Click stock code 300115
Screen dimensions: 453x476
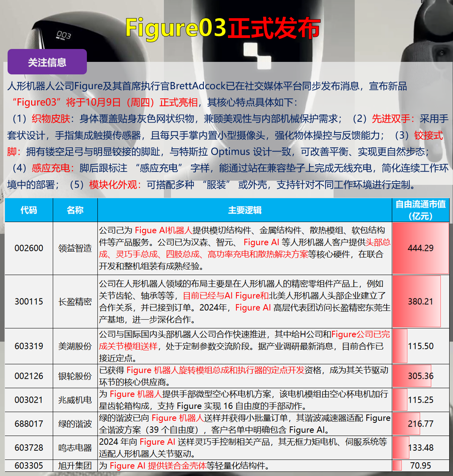click(x=29, y=301)
